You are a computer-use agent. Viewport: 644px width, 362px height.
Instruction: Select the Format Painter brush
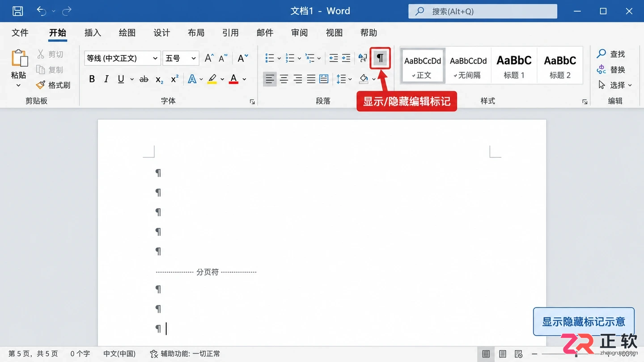(x=41, y=85)
